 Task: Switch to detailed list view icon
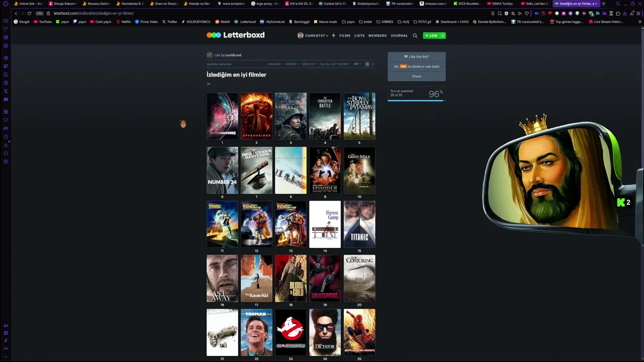pos(373,64)
